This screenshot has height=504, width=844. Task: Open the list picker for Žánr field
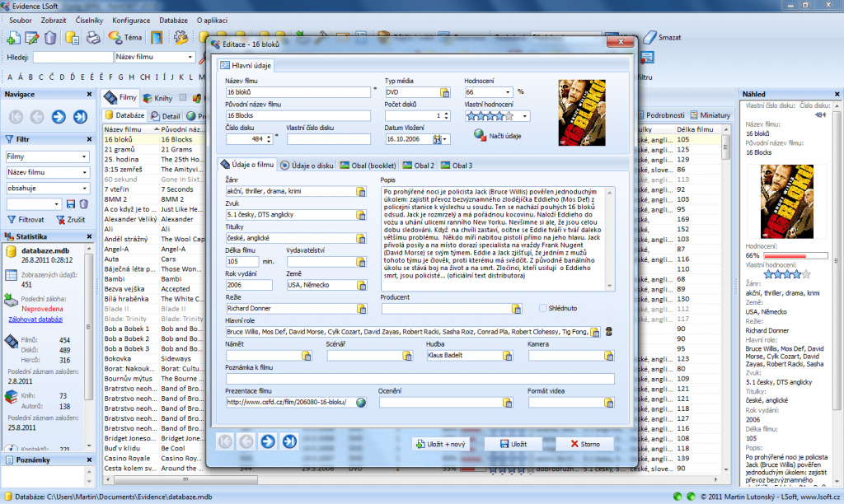click(361, 191)
